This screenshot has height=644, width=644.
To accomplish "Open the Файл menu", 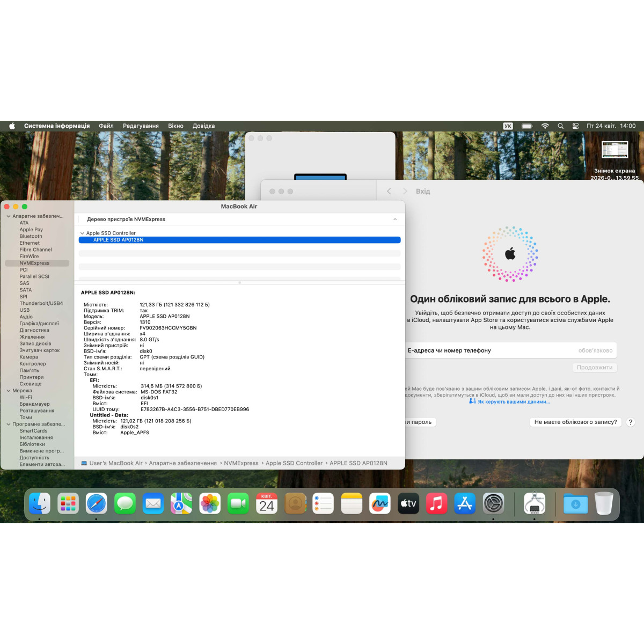I will coord(106,126).
